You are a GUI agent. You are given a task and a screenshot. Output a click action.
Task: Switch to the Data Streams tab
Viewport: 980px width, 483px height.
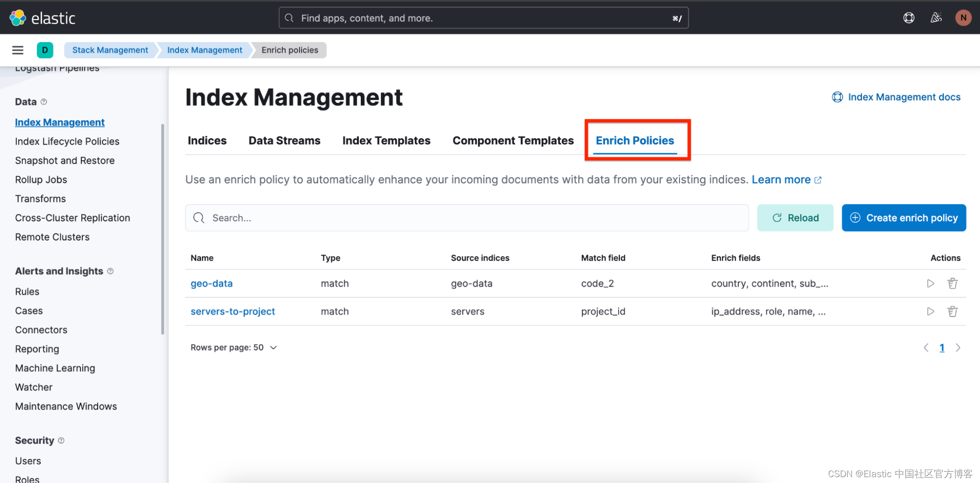click(284, 141)
